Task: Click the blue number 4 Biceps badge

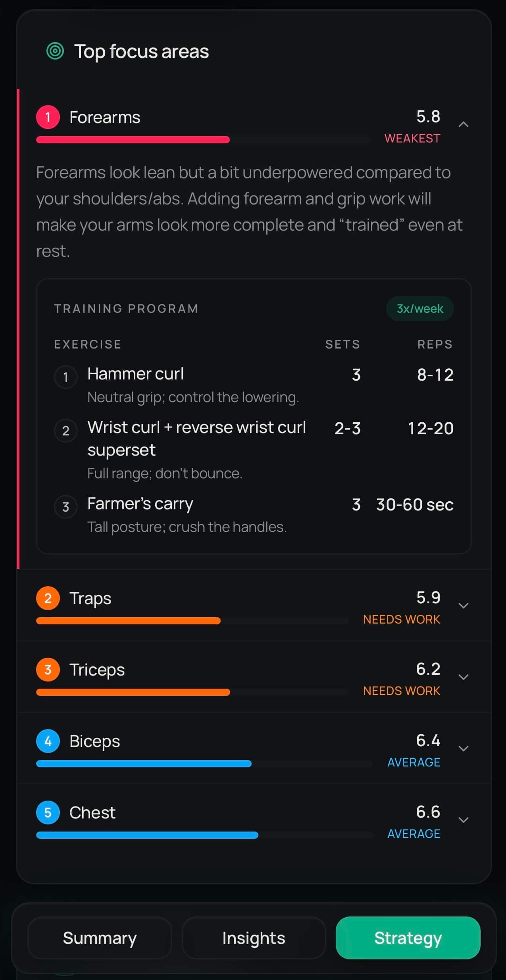Action: coord(48,741)
